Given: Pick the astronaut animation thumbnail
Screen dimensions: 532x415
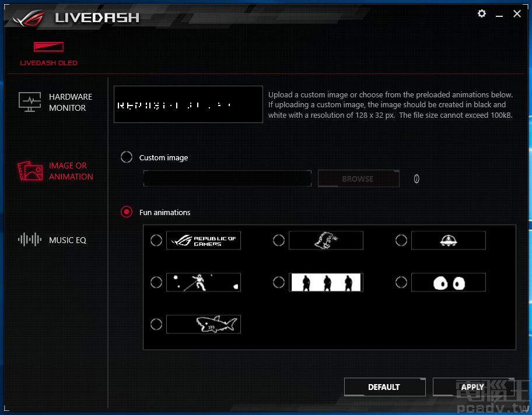Looking at the screenshot, I should pyautogui.click(x=204, y=282).
